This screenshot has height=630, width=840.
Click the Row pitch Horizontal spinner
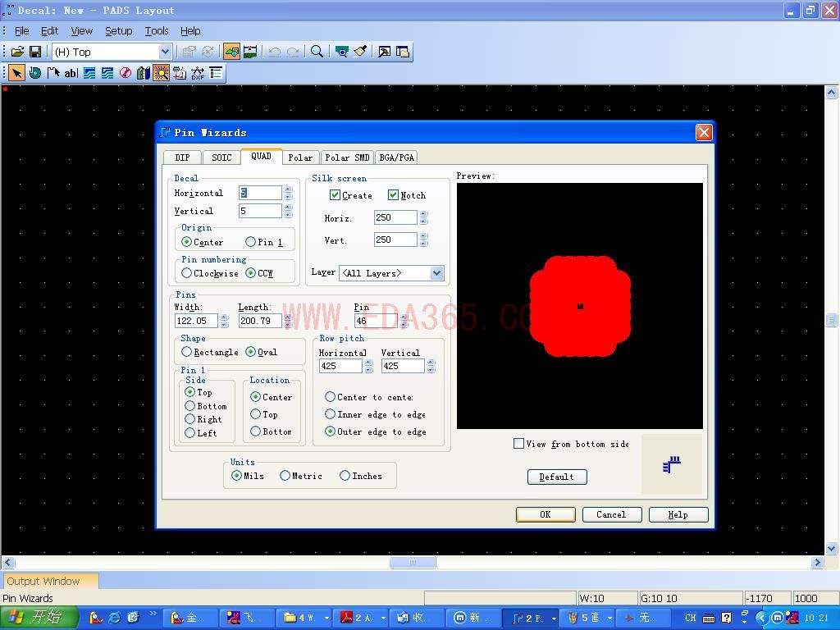(x=368, y=366)
